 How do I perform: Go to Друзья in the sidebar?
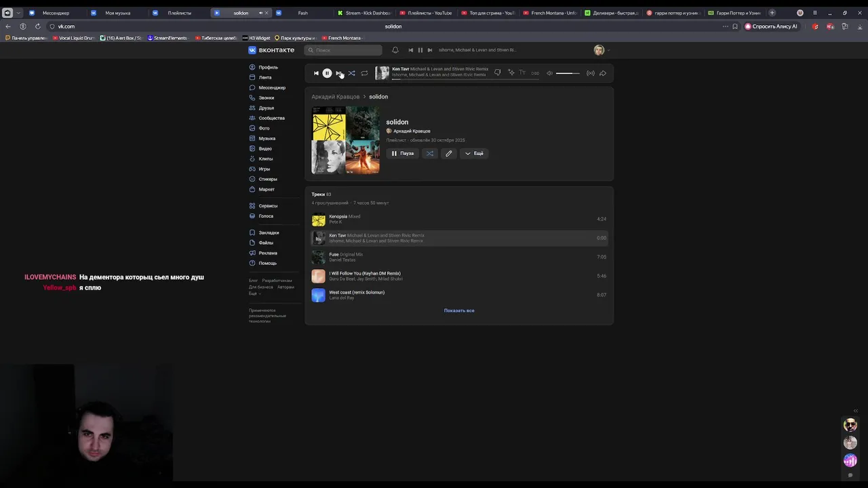[266, 108]
